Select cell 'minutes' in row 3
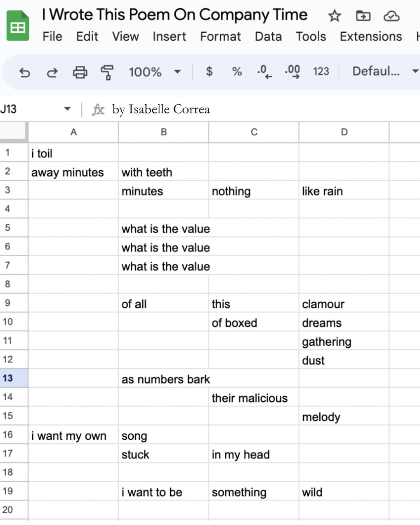Image resolution: width=420 pixels, height=525 pixels. point(164,191)
